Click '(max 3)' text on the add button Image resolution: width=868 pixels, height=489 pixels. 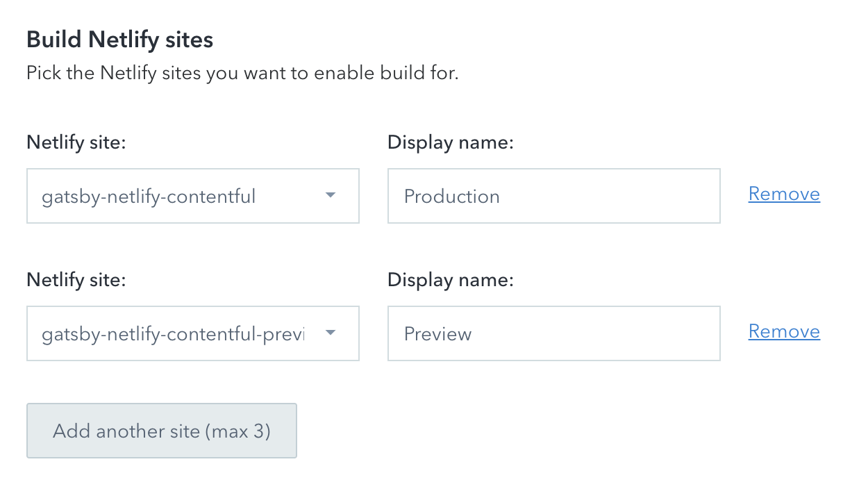click(237, 431)
